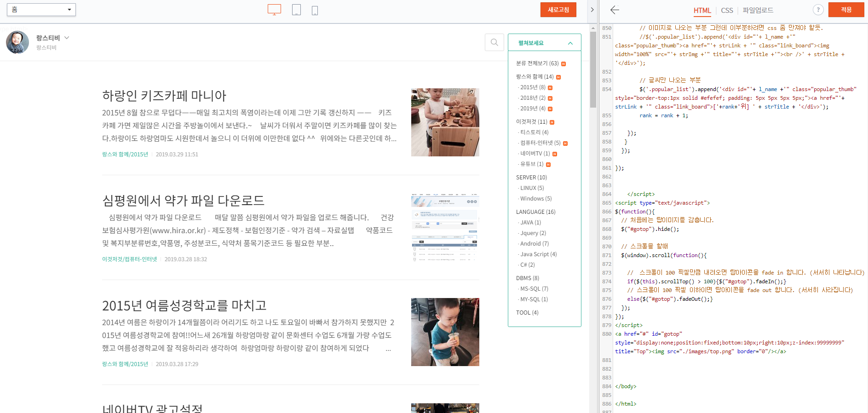Select the MS-SQL (7) subcategory

coord(534,289)
